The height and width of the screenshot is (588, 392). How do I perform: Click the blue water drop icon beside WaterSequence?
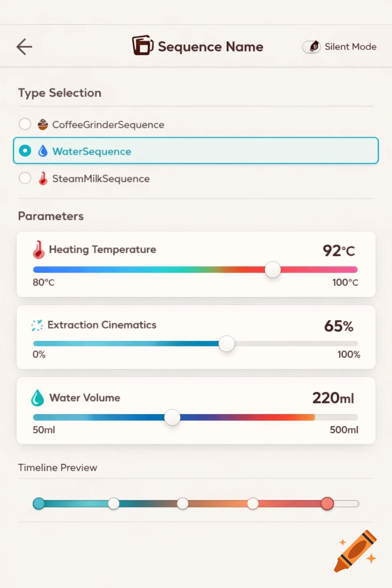click(43, 151)
